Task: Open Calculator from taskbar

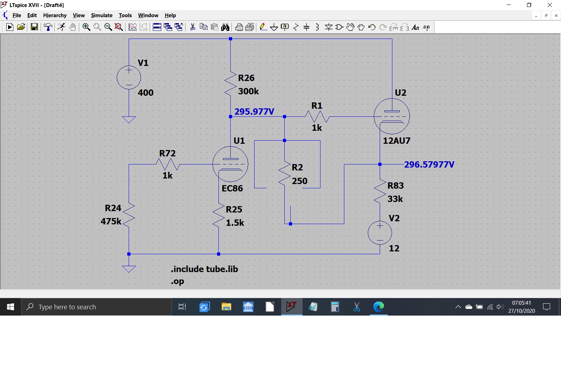Action: pyautogui.click(x=335, y=307)
